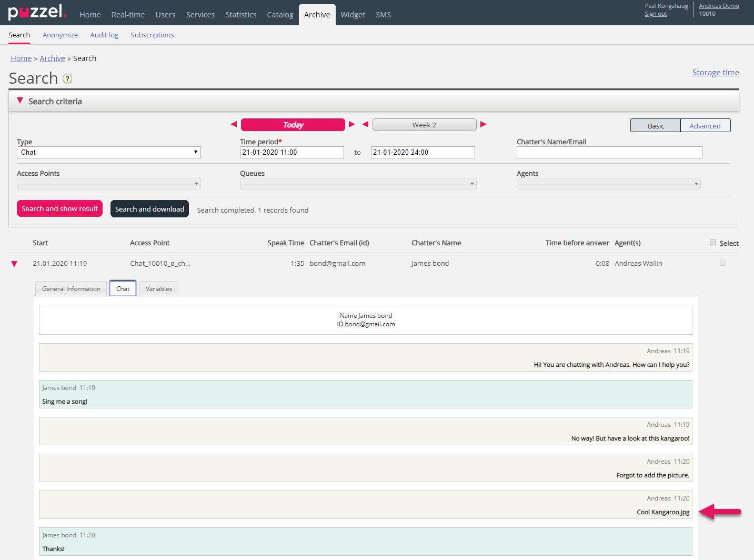Tick the checkbox for the James bond record

[723, 263]
